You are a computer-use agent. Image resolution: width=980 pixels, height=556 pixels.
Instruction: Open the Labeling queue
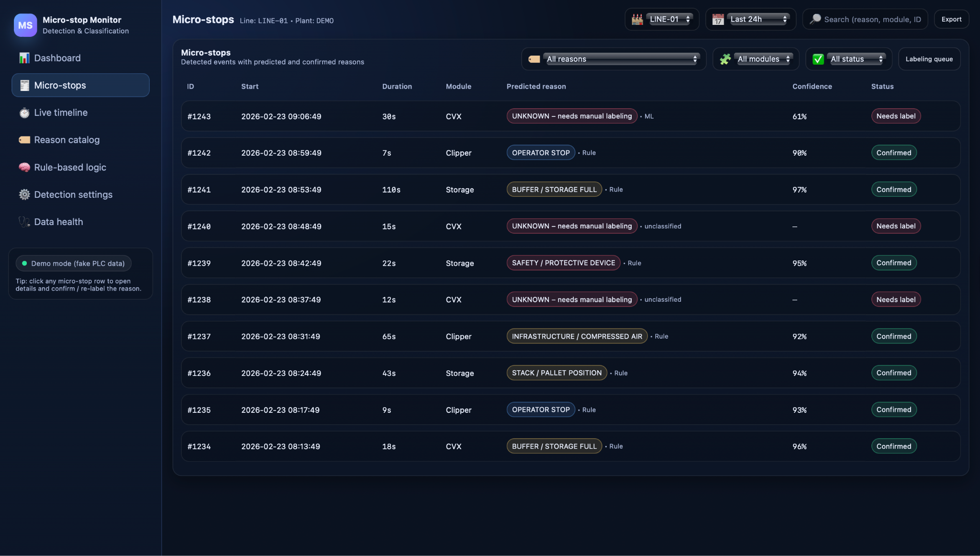929,59
